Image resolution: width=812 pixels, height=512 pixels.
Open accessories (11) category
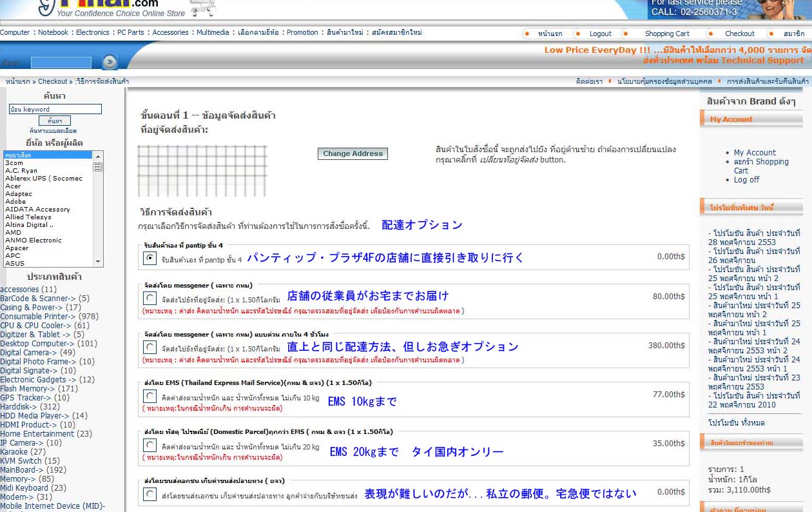(28, 290)
